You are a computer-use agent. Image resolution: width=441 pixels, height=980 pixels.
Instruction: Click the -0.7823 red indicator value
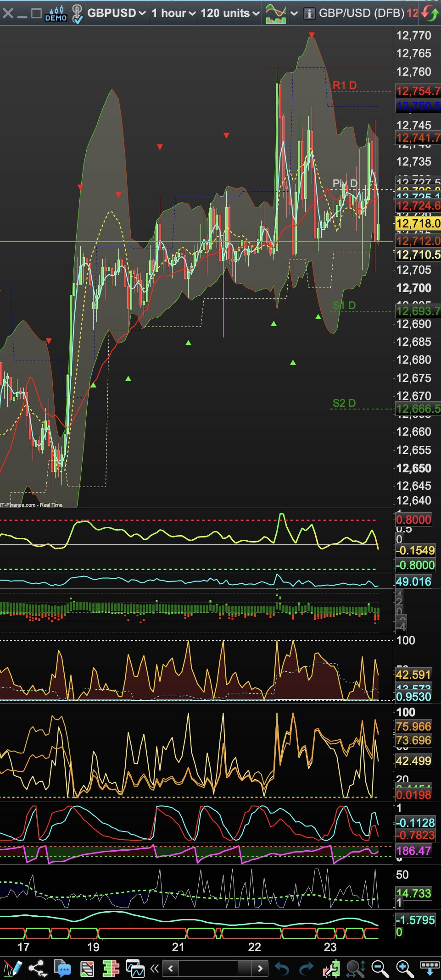coord(415,835)
